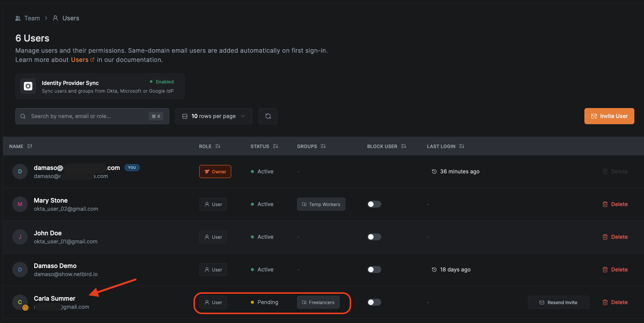Click email damaso@show.netbird.io
Image resolution: width=644 pixels, height=323 pixels.
66,274
